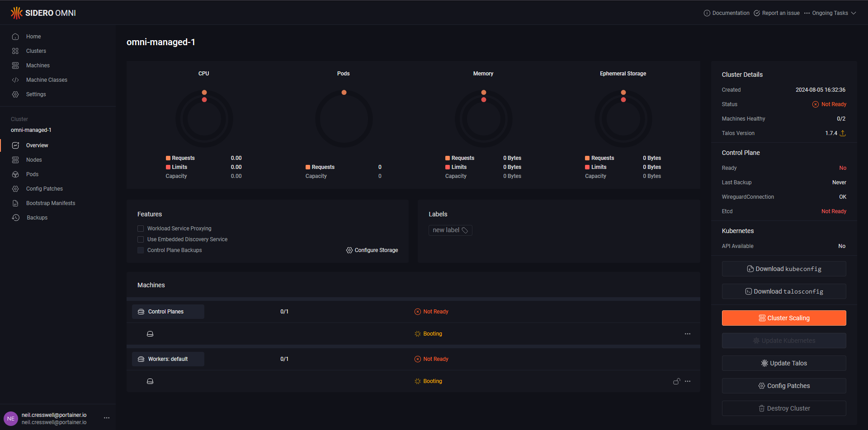
Task: Open Home via its sidebar icon
Action: pos(15,37)
